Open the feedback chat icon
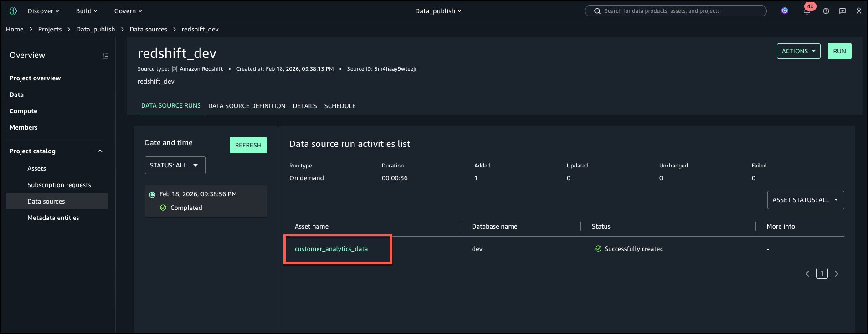 (x=842, y=11)
